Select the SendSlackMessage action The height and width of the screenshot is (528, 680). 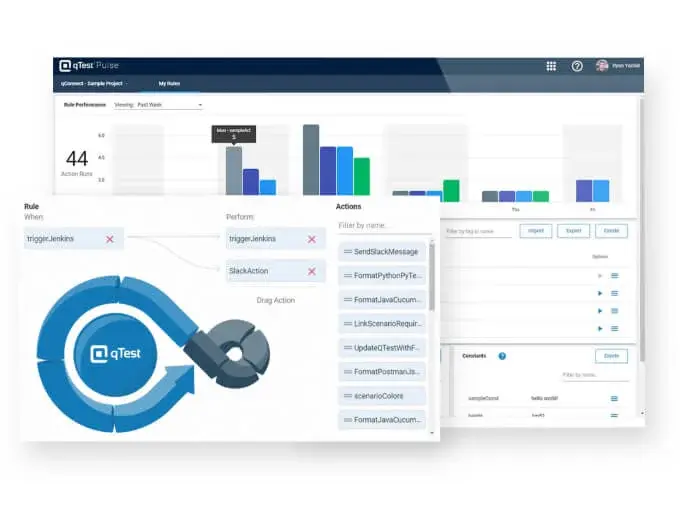click(382, 252)
